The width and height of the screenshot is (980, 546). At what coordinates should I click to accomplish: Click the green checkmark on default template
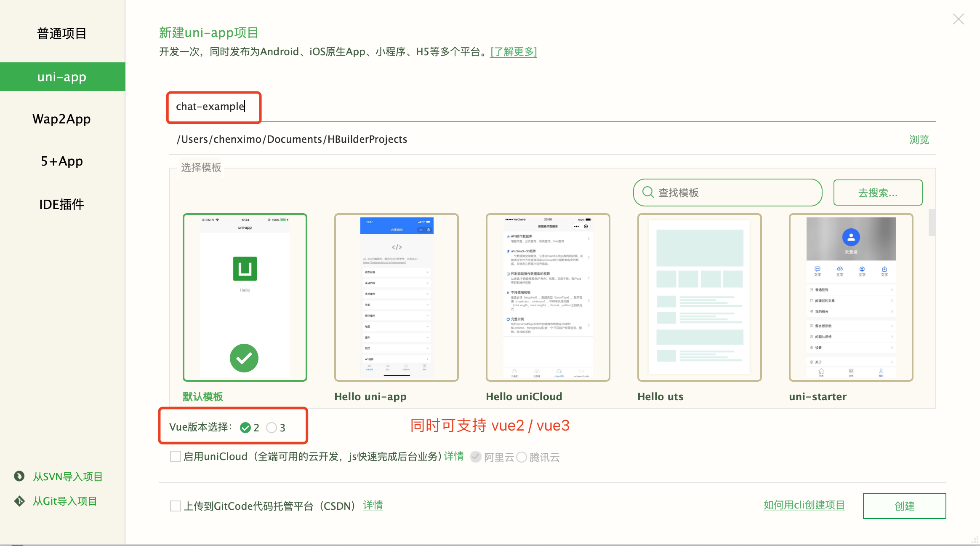tap(244, 358)
